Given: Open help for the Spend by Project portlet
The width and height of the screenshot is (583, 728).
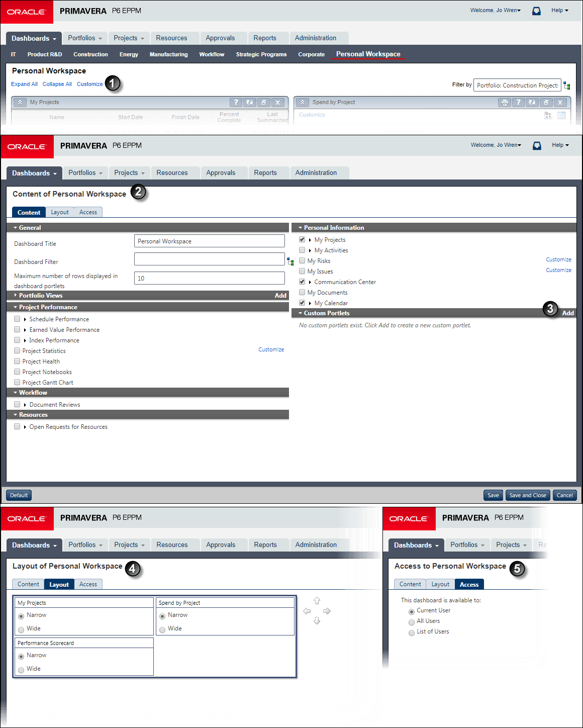Looking at the screenshot, I should pos(518,102).
